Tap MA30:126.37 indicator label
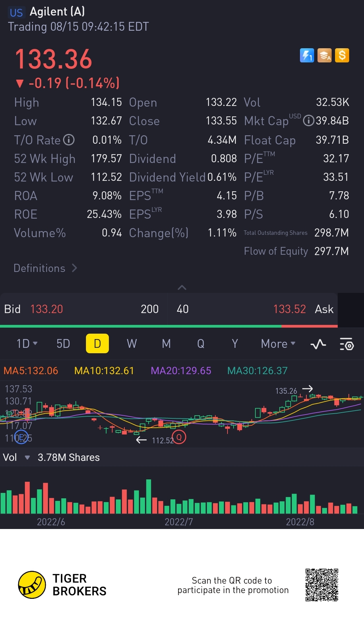The height and width of the screenshot is (641, 364). click(257, 371)
